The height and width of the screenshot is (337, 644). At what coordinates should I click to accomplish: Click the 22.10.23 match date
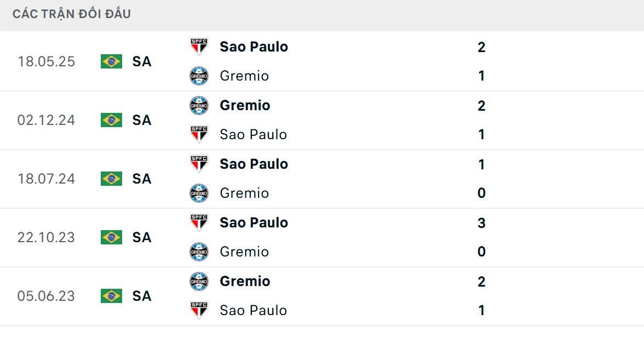(x=46, y=237)
